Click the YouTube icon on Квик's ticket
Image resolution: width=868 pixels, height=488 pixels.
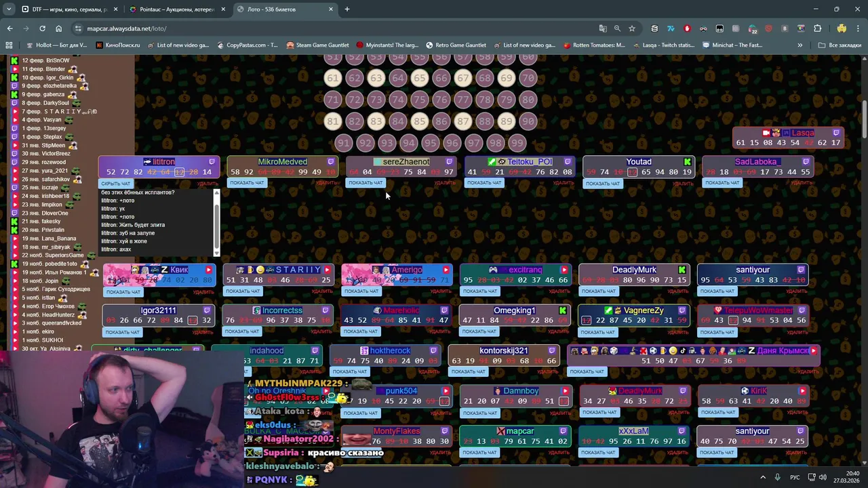[208, 270]
